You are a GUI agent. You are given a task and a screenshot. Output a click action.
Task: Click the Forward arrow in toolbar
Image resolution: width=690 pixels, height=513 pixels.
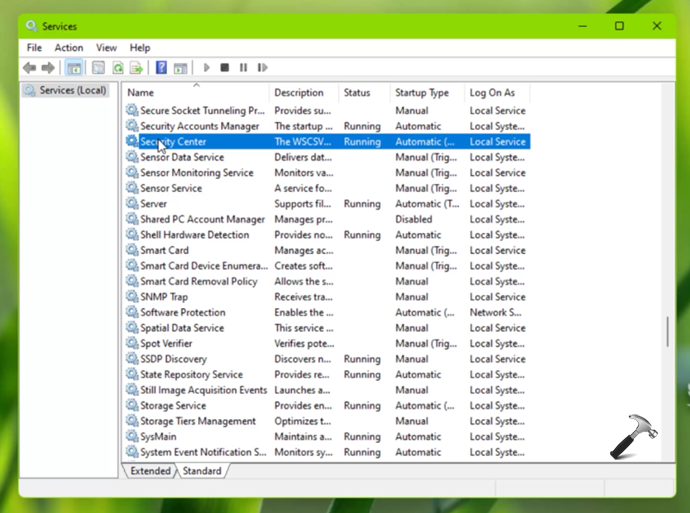[47, 68]
